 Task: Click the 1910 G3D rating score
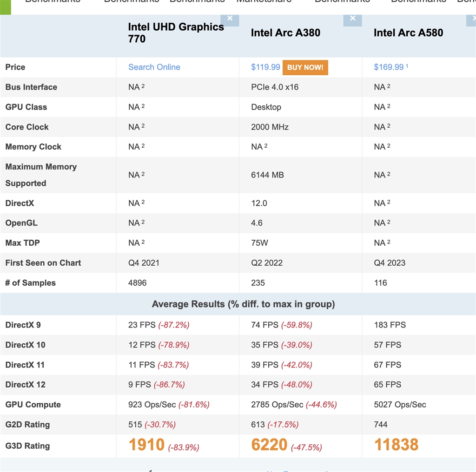pyautogui.click(x=146, y=445)
